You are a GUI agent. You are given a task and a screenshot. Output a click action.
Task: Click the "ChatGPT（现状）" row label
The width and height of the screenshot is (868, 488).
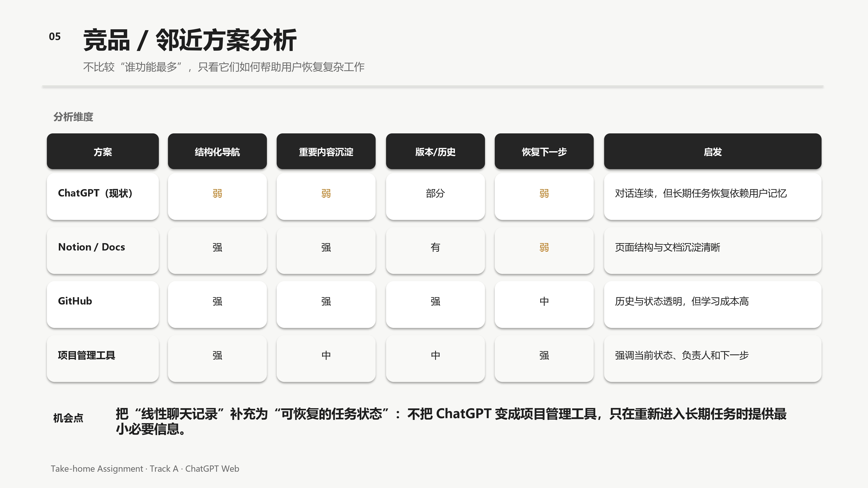tap(95, 193)
